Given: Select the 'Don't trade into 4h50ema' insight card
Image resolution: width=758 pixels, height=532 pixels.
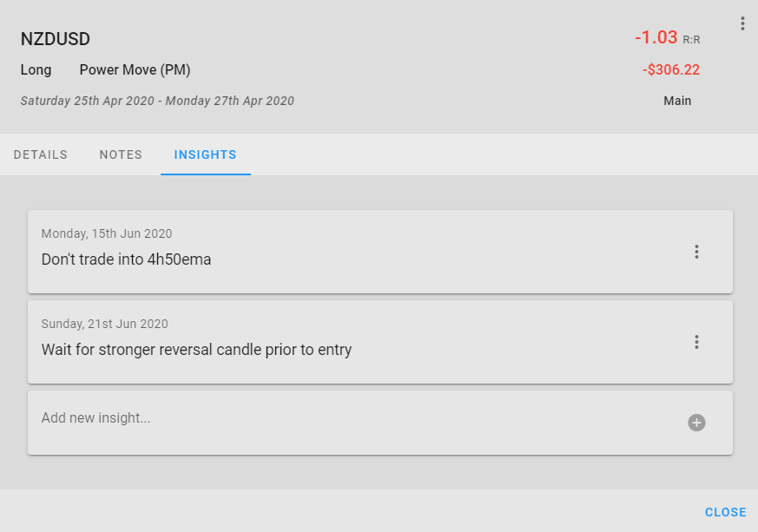Looking at the screenshot, I should pos(380,252).
